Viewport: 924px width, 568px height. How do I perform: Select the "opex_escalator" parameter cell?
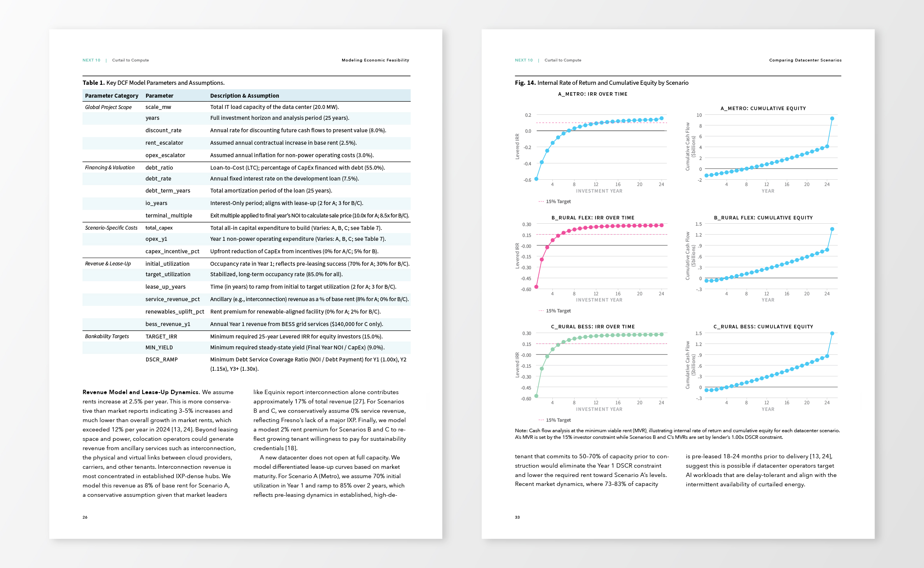point(165,155)
